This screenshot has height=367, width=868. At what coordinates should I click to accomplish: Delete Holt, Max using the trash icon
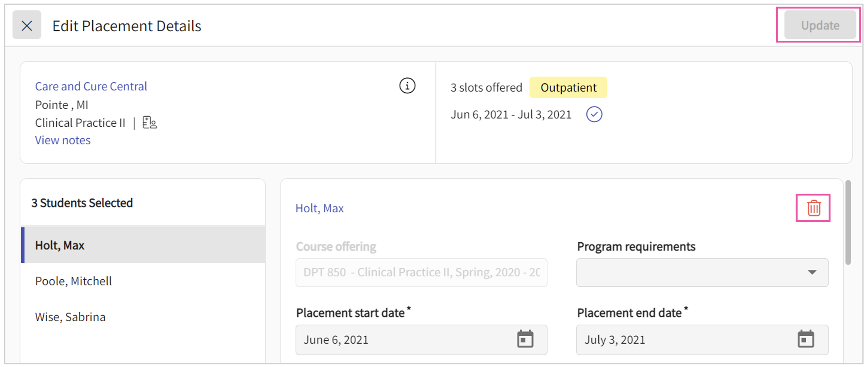[813, 208]
